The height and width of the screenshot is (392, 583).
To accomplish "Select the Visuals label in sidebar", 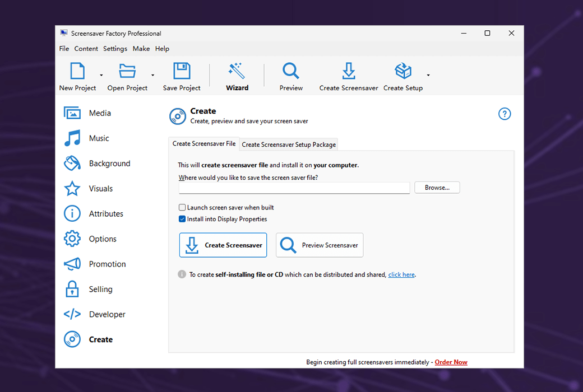I will [x=101, y=188].
